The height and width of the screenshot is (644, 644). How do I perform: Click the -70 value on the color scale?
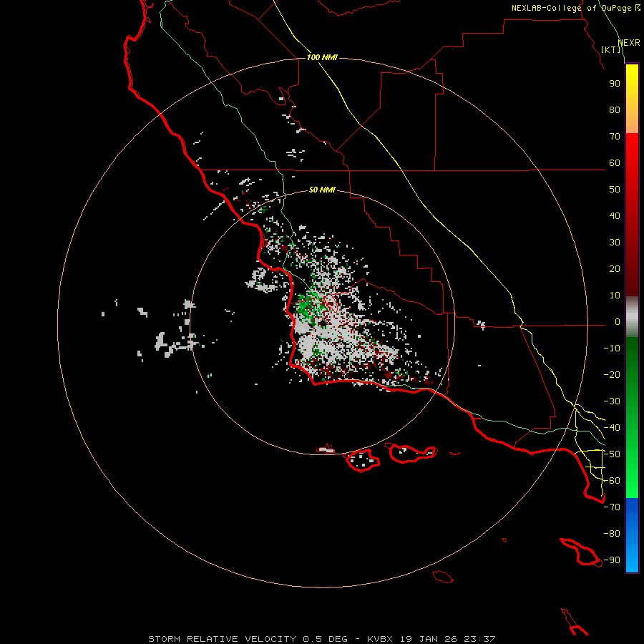pos(612,507)
